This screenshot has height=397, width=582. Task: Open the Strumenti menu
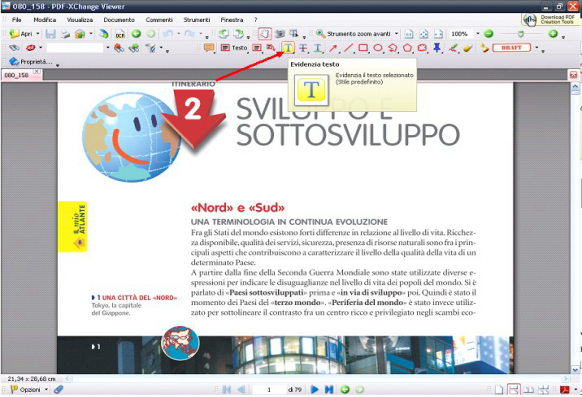pyautogui.click(x=196, y=20)
